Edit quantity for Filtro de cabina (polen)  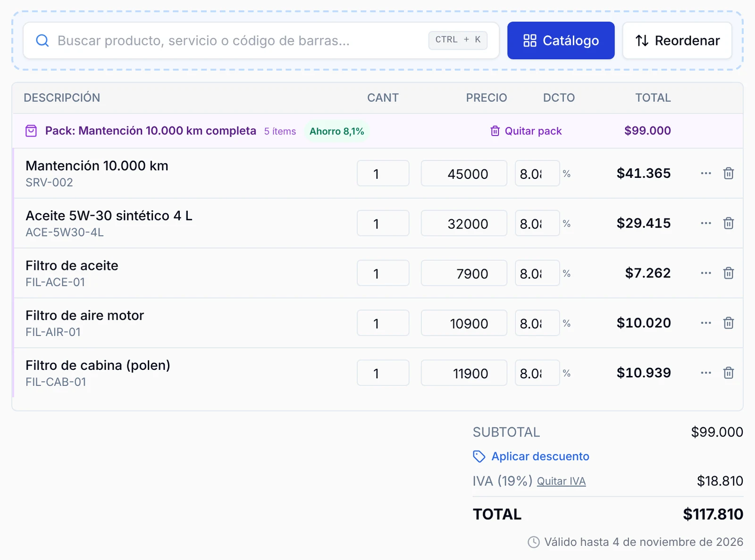[x=383, y=373]
